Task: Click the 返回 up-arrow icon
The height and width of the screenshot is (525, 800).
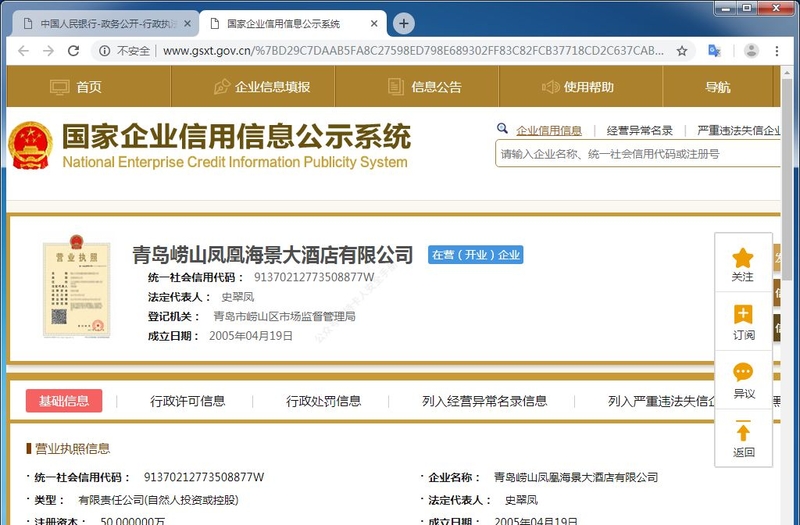Action: (743, 431)
